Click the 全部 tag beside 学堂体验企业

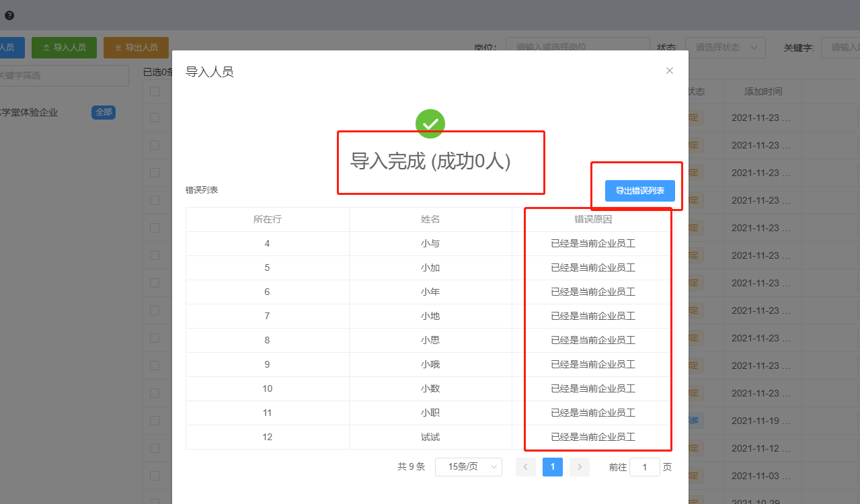[x=104, y=112]
